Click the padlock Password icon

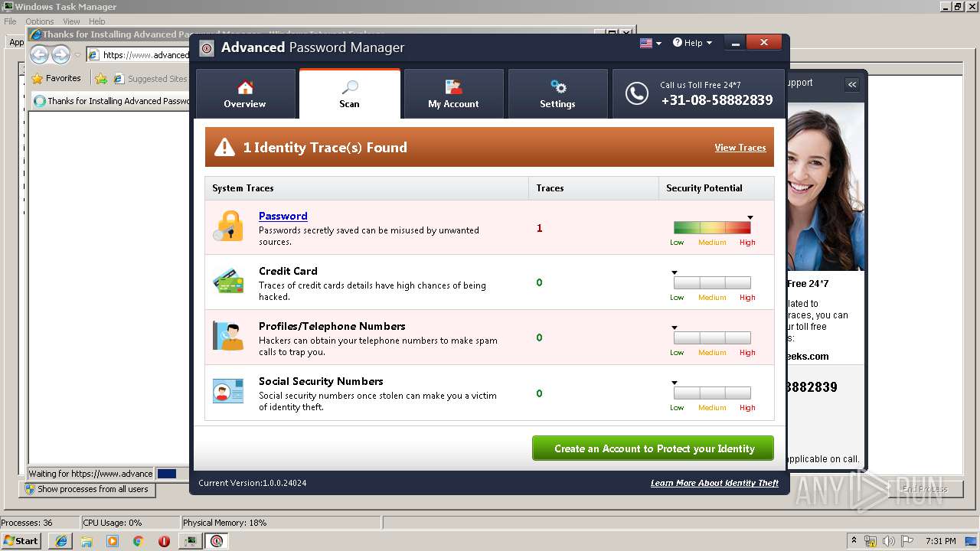point(228,227)
